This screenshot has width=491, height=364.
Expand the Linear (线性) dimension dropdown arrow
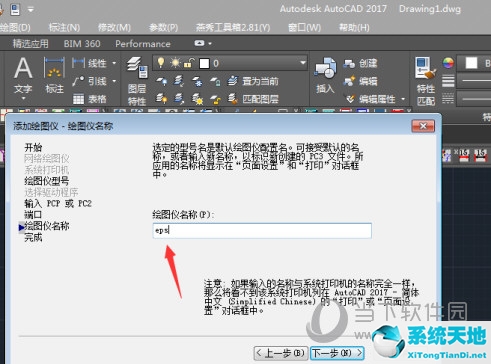pyautogui.click(x=114, y=63)
